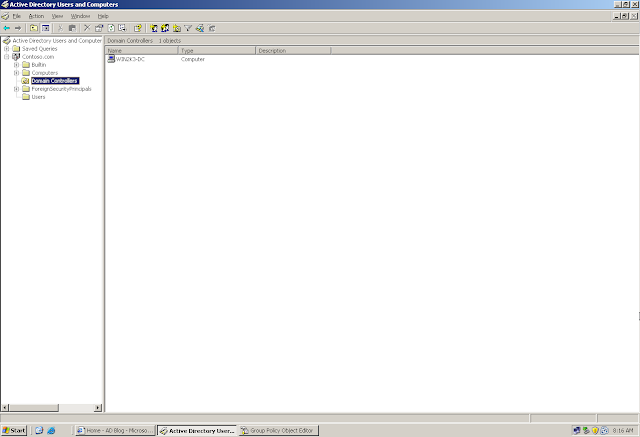Click the Forward arrow in toolbar
The image size is (640, 437).
coord(18,28)
